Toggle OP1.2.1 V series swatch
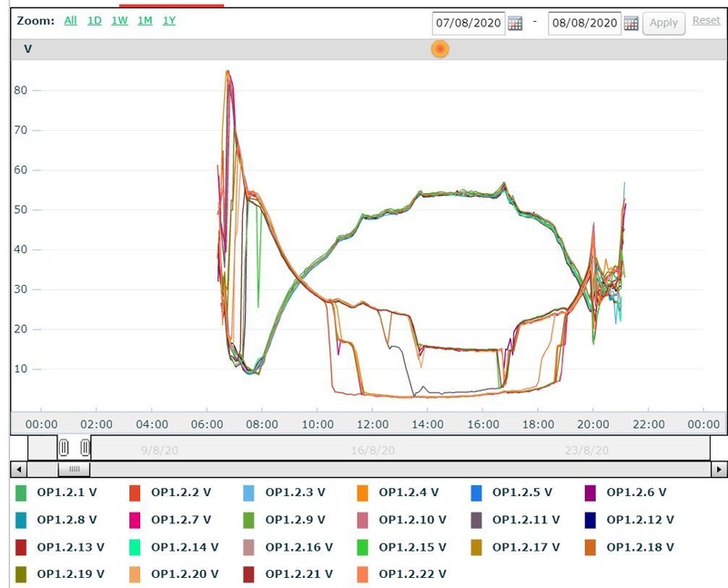 [21, 492]
